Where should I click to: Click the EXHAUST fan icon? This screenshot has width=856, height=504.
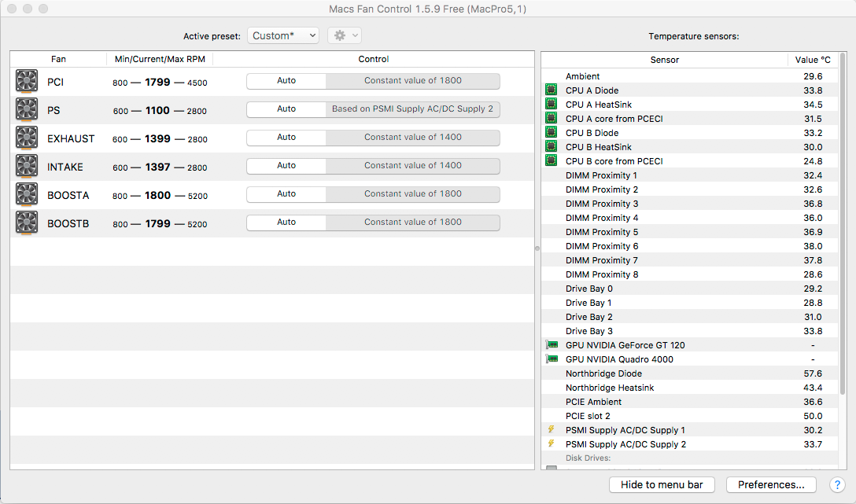coord(27,138)
